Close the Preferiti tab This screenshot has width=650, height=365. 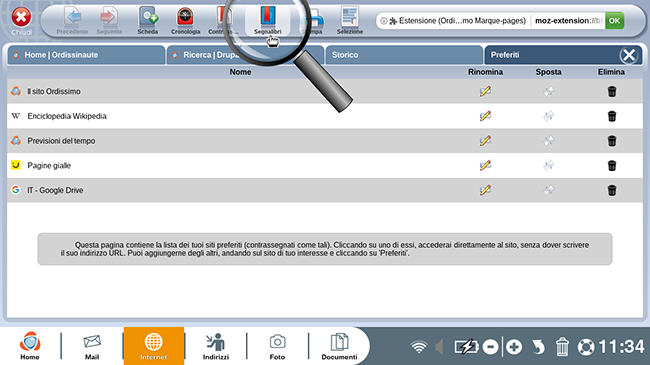tap(629, 55)
